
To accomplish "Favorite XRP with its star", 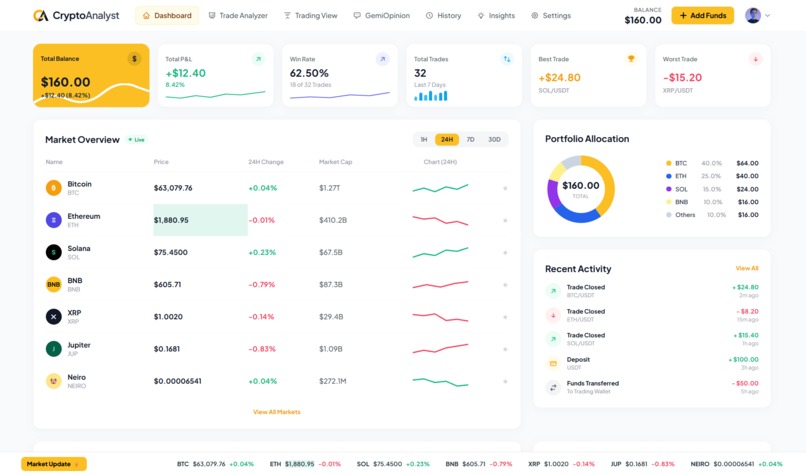I will click(x=505, y=317).
